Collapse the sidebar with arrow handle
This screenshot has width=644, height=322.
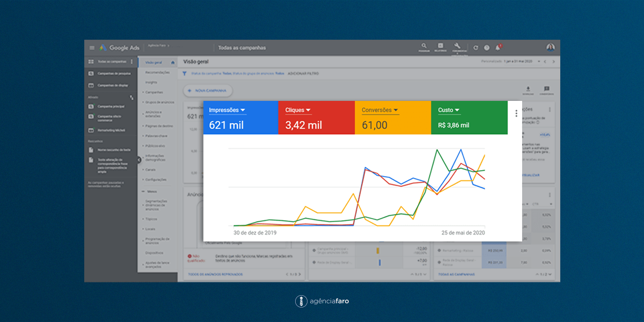click(x=138, y=159)
